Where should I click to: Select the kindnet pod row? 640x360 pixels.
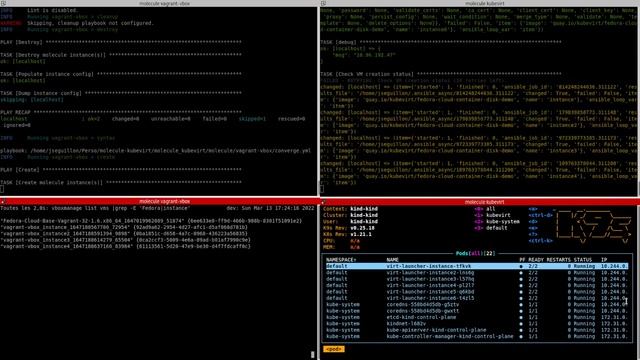[x=476, y=324]
